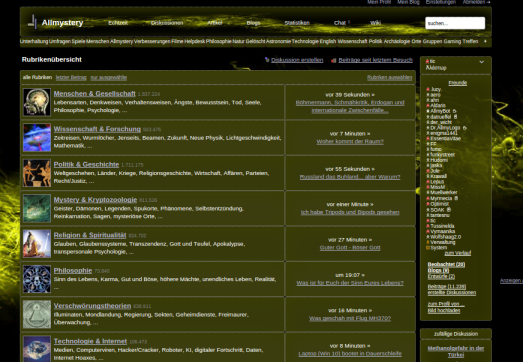Open thread Guter Gott - Böser Gott

[x=350, y=248]
